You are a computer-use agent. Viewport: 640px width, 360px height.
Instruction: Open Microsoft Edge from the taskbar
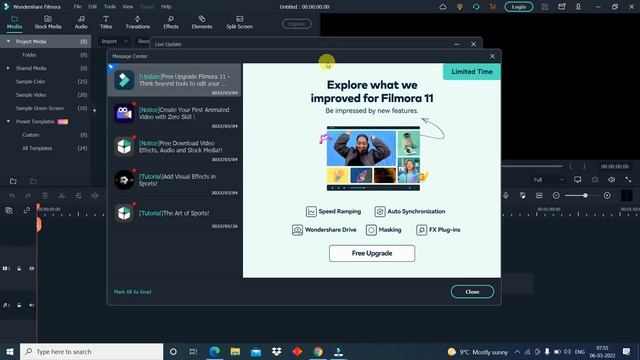tap(215, 351)
